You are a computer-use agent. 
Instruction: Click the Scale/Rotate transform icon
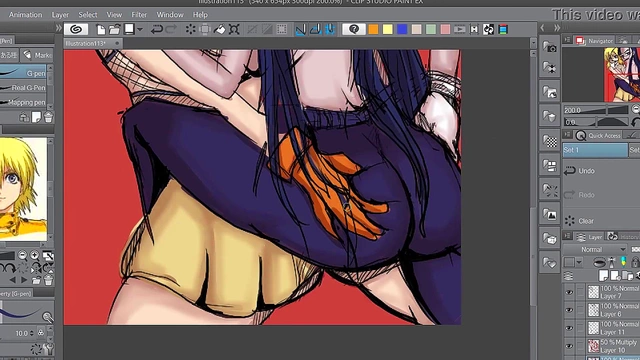pyautogui.click(x=234, y=29)
